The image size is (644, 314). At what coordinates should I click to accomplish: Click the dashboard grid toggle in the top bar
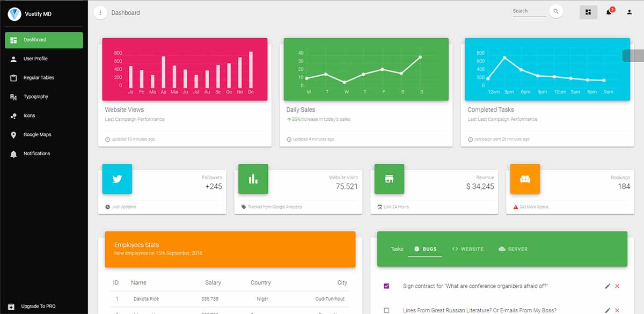[x=588, y=12]
